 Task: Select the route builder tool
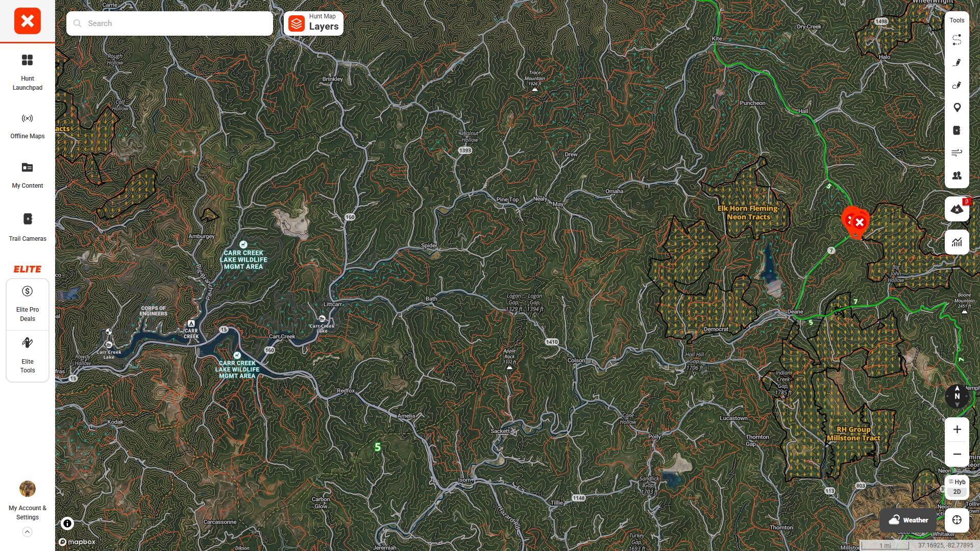tap(957, 40)
